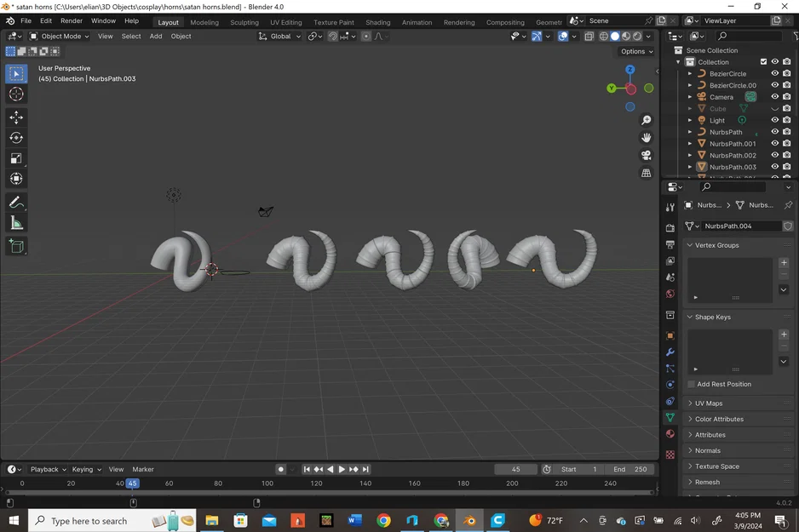
Task: Open the Playback dropdown
Action: [x=48, y=469]
